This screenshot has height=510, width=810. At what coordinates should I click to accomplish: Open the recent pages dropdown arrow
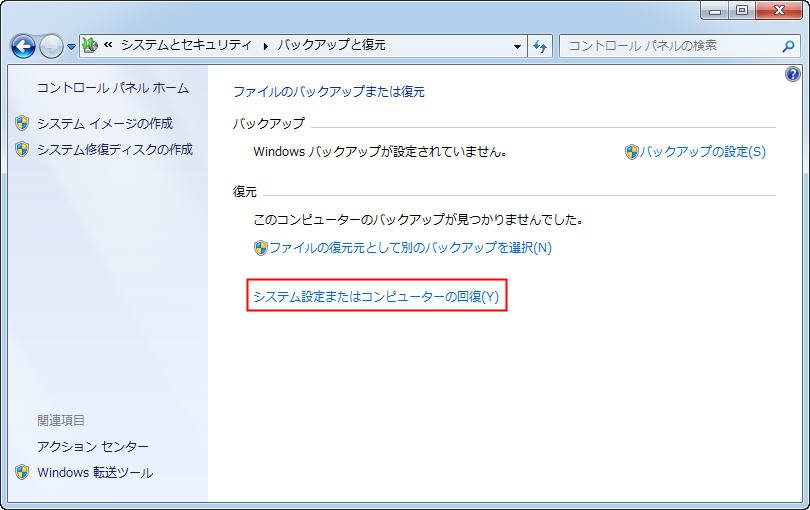(71, 47)
